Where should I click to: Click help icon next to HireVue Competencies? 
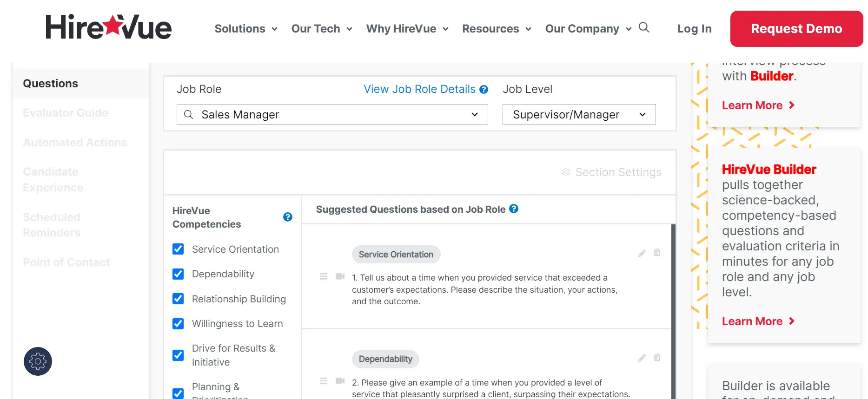(x=288, y=217)
